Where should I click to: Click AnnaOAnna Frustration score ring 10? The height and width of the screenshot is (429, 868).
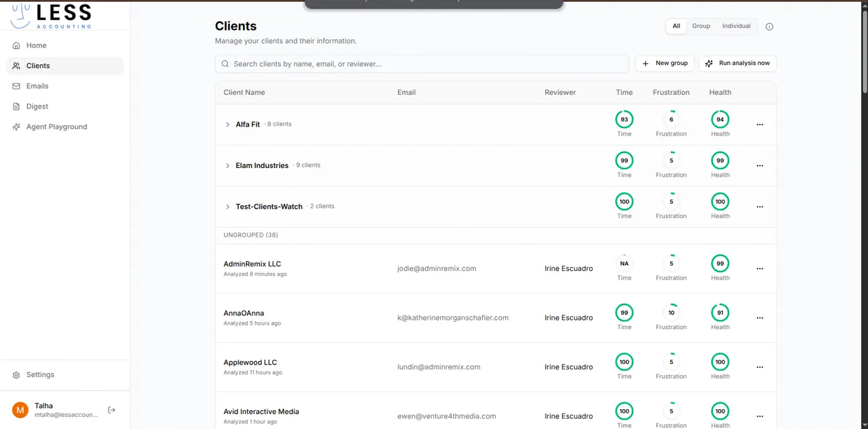coord(671,312)
